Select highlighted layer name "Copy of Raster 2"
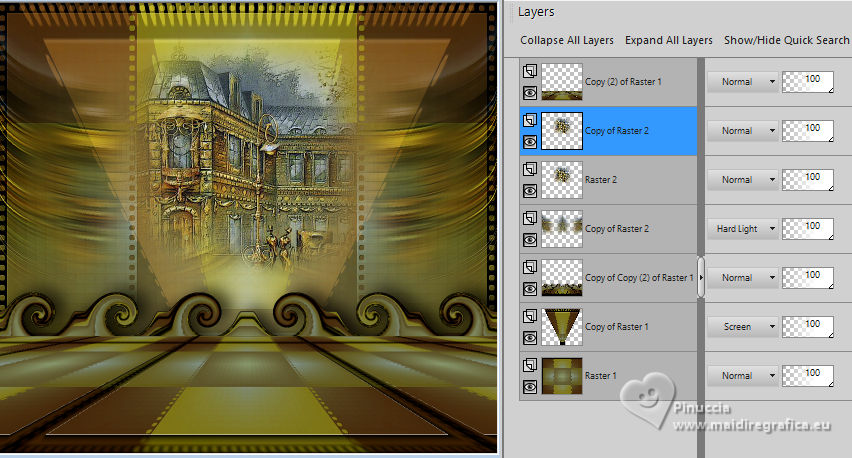The image size is (852, 458). pos(617,130)
